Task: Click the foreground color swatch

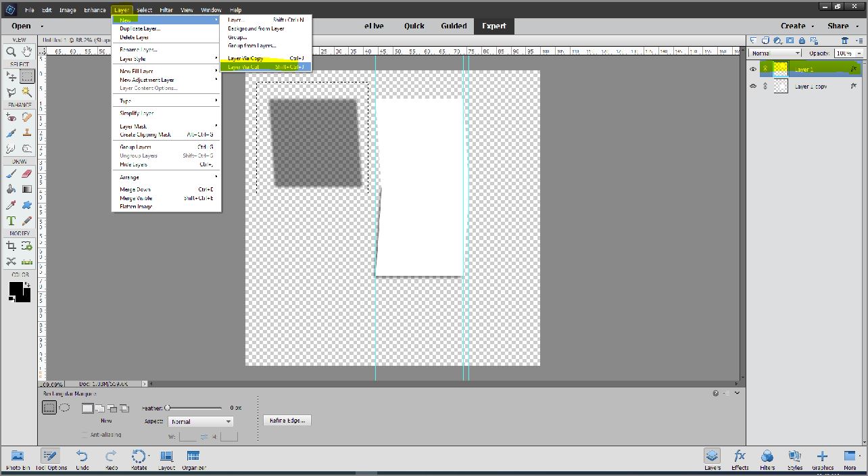Action: pos(15,289)
